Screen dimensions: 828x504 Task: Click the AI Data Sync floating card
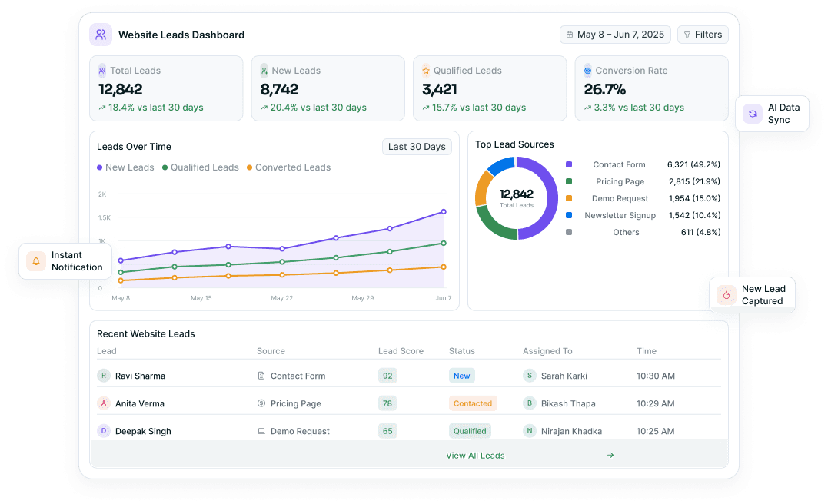[772, 114]
